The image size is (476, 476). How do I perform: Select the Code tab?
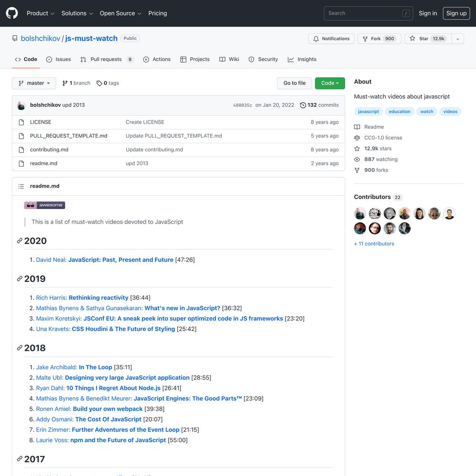pos(26,59)
